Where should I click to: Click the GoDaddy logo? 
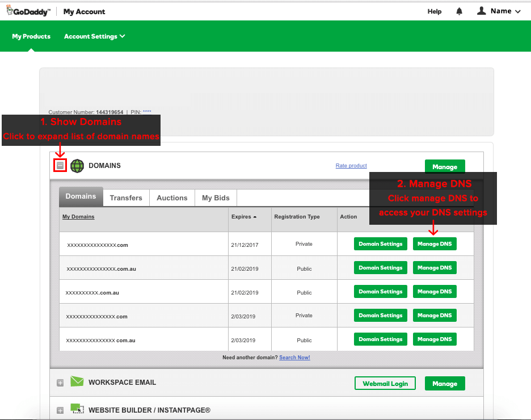[x=28, y=11]
